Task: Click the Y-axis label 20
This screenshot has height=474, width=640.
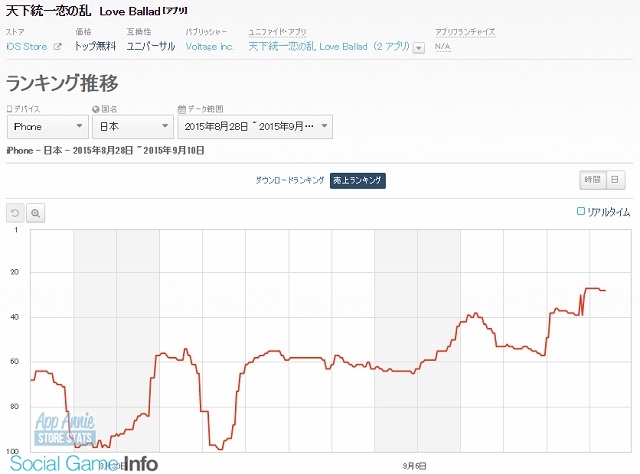Action: [15, 272]
